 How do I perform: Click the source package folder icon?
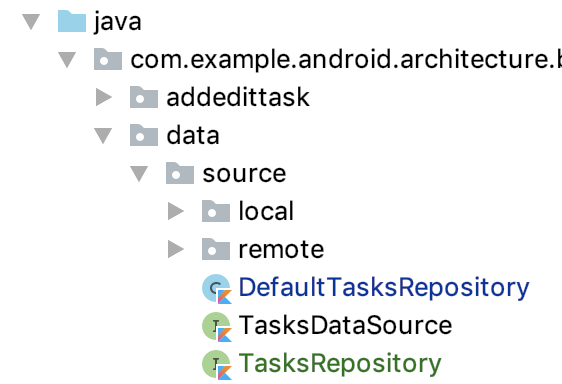point(180,173)
